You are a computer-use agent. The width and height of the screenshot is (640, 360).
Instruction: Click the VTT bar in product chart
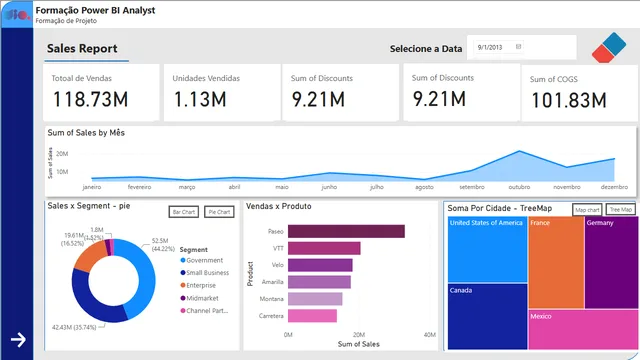coord(324,248)
